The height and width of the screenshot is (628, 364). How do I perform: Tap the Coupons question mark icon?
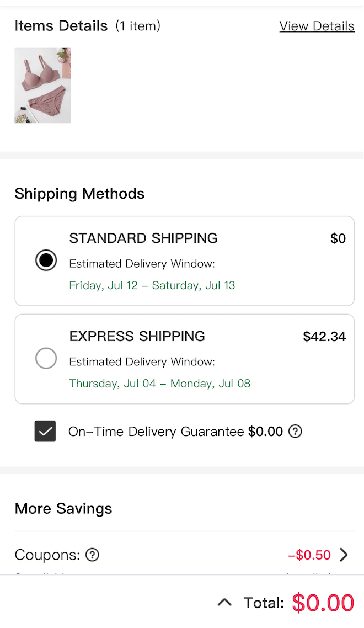tap(93, 555)
